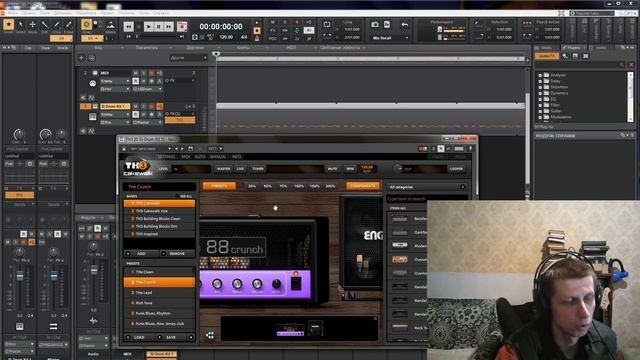Expand the EQ plugin folder

[540, 99]
